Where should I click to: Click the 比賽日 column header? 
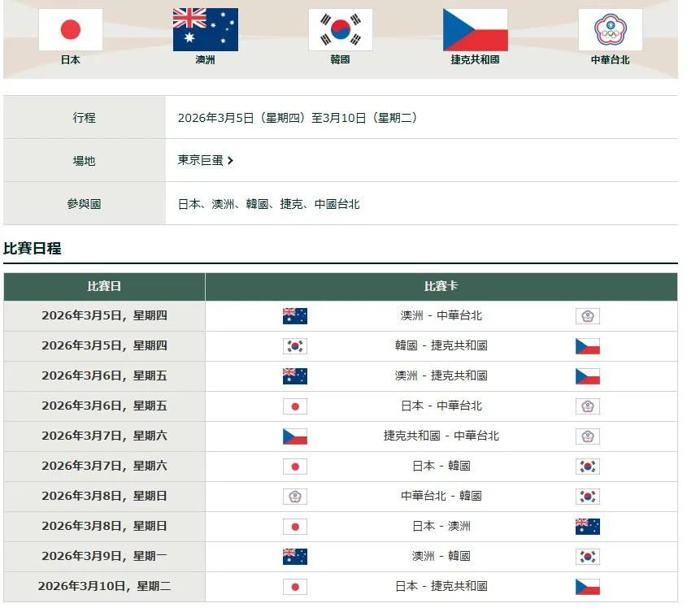click(x=104, y=287)
